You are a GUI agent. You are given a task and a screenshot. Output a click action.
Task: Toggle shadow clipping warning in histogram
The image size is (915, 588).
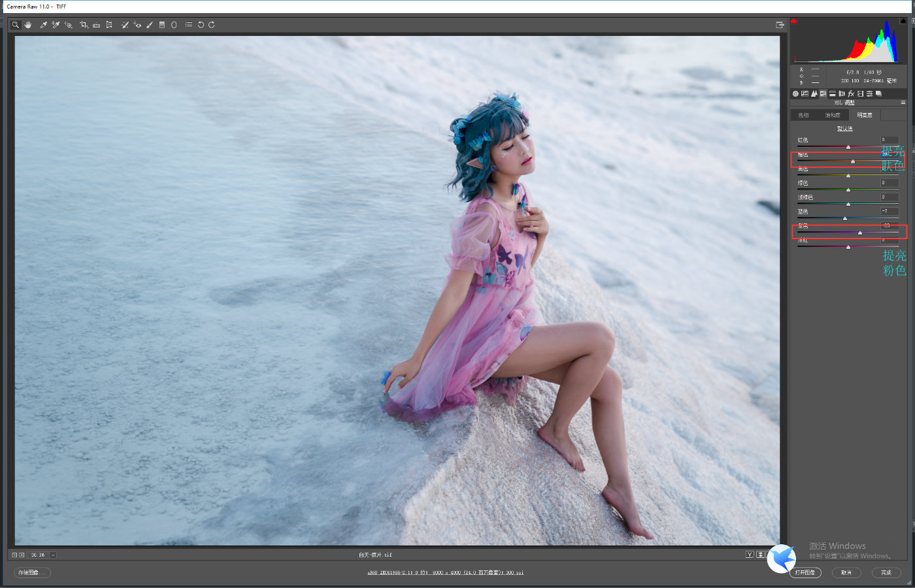(x=794, y=21)
